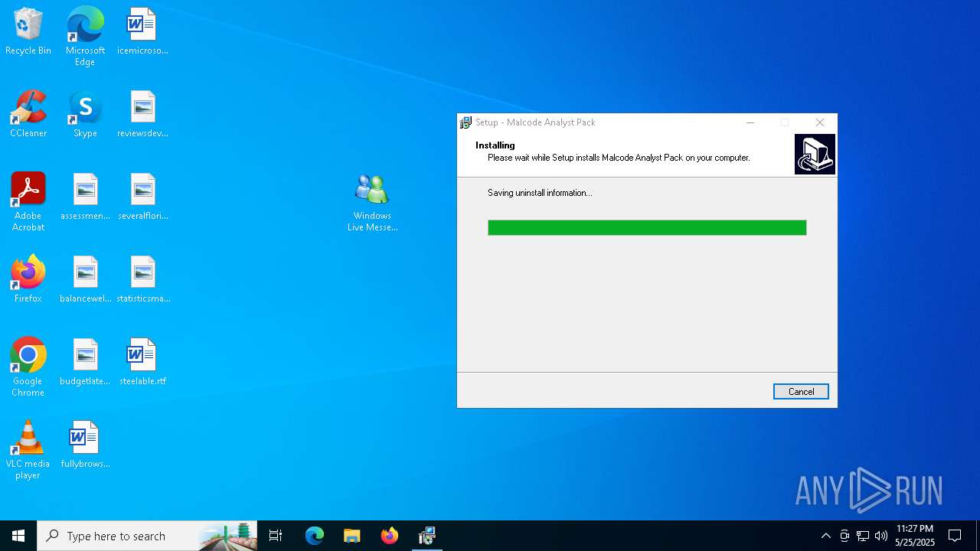Click the installer disk image in Setup header
Viewport: 980px width, 551px height.
pyautogui.click(x=815, y=154)
